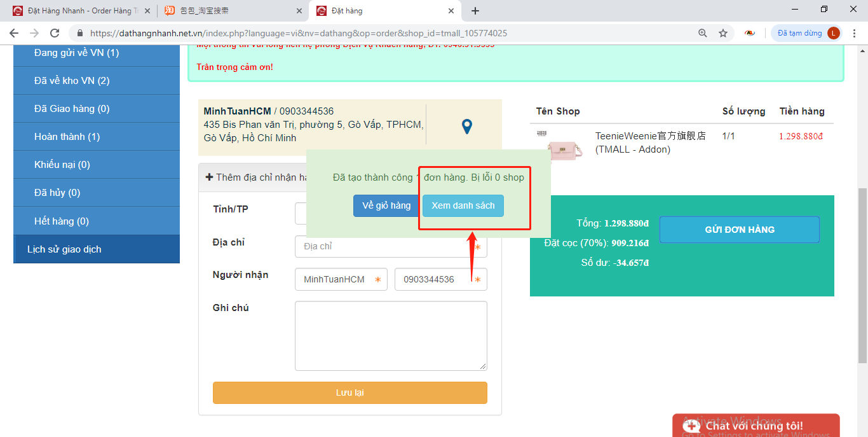Screen dimensions: 868x437
Task: Click the 'Về giỏ hàng' button
Action: [x=386, y=205]
